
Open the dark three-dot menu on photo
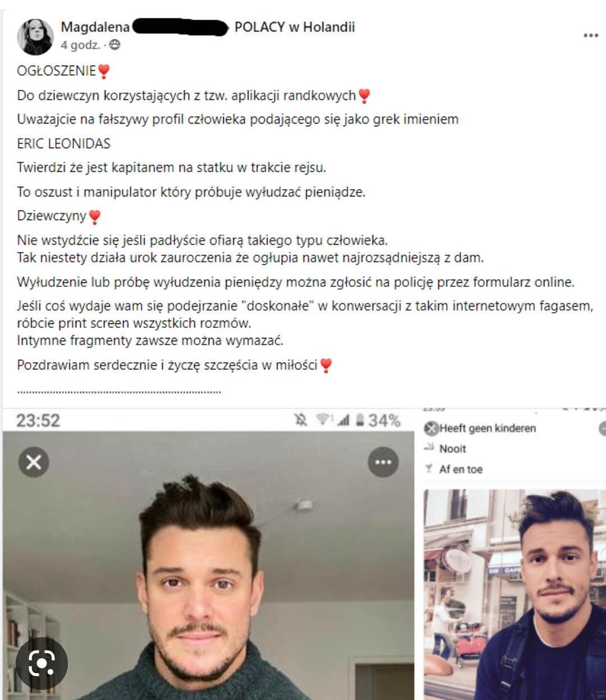(x=383, y=462)
